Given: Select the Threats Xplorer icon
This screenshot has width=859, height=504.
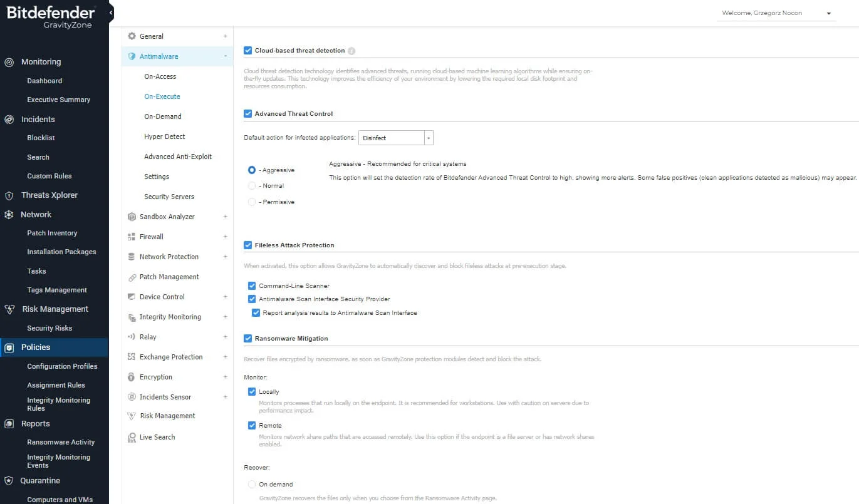Looking at the screenshot, I should (x=8, y=195).
